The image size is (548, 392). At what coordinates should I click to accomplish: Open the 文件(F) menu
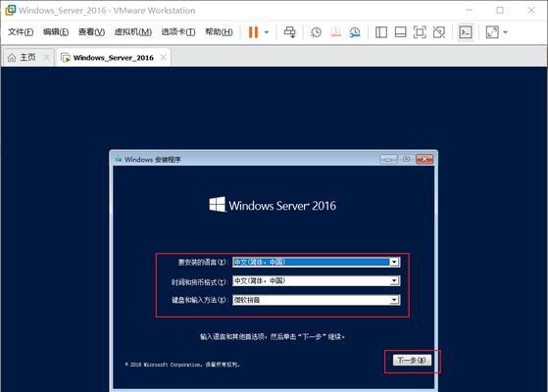21,32
